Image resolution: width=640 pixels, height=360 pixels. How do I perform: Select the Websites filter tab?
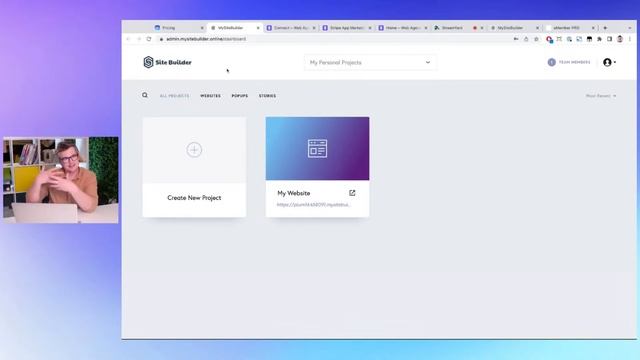210,96
